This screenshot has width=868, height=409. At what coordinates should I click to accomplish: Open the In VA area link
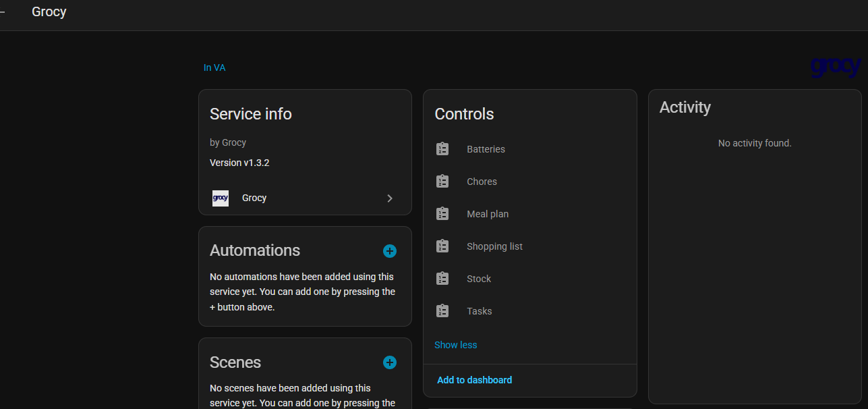click(x=214, y=67)
